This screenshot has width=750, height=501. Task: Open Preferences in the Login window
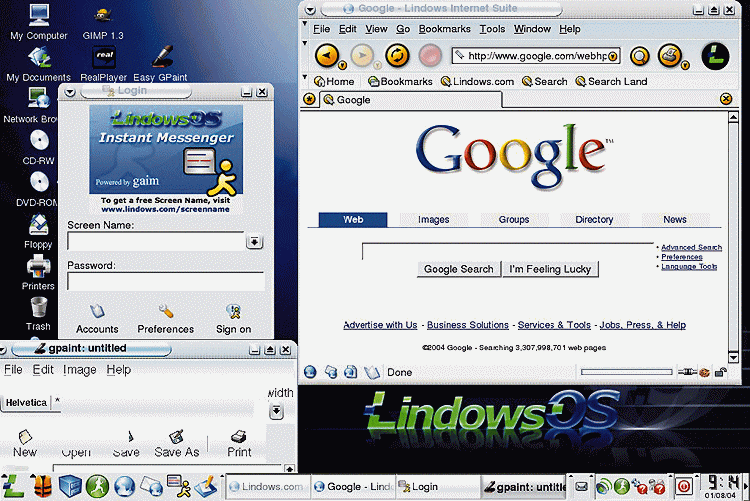click(165, 319)
